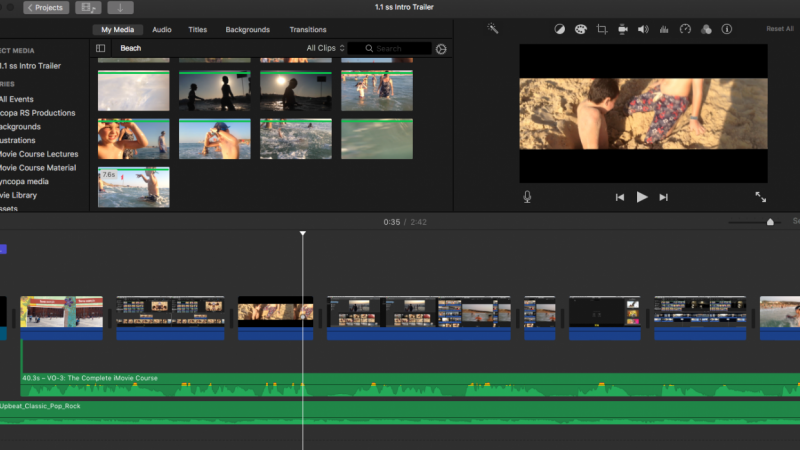
Task: Open the Transitions tab
Action: 308,30
